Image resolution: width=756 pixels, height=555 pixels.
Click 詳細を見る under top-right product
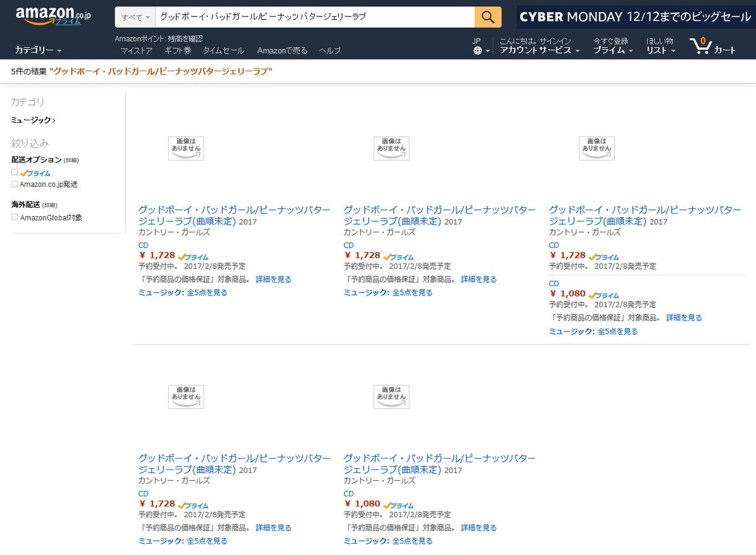point(684,318)
